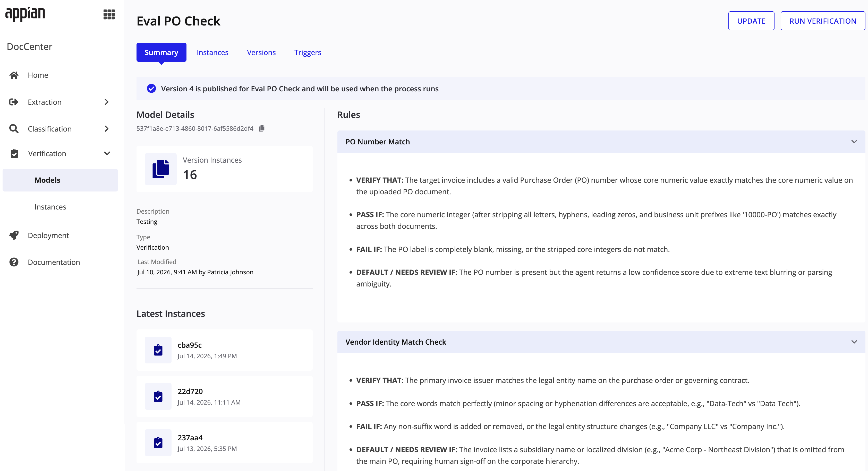
Task: Click the Extraction arrow icon in sidebar
Action: 14,102
